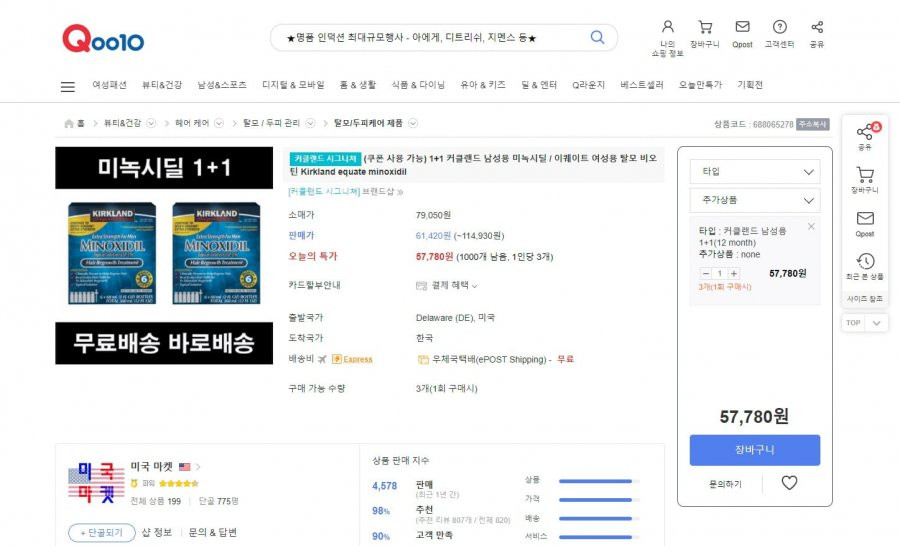Click the heart wishlist icon
Image resolution: width=900 pixels, height=546 pixels.
tap(789, 483)
